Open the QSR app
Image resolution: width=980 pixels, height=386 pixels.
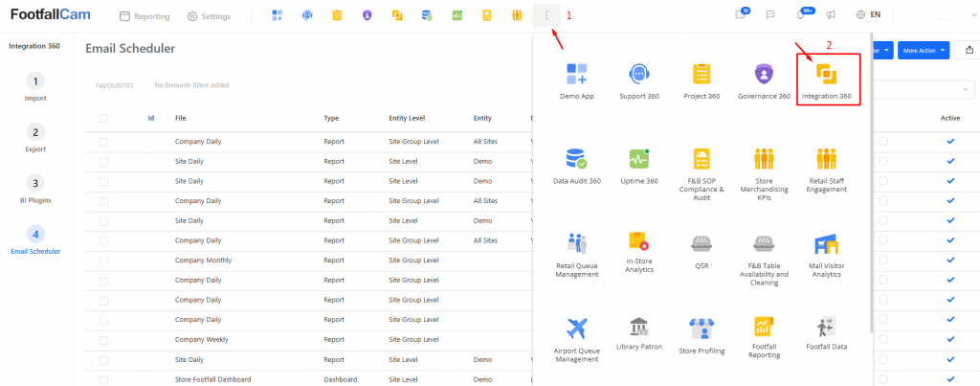(x=702, y=250)
